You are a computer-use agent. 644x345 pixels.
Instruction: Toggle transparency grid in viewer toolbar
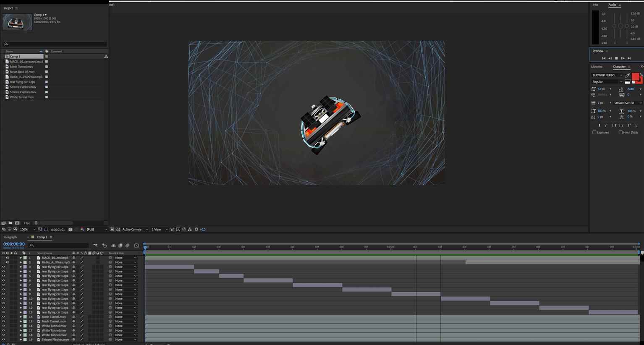click(x=118, y=230)
